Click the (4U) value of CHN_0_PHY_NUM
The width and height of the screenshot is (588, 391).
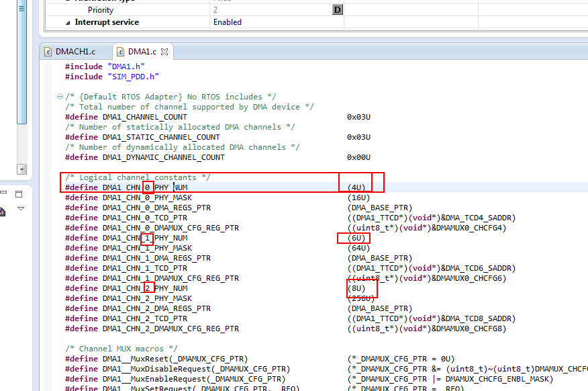pyautogui.click(x=356, y=187)
